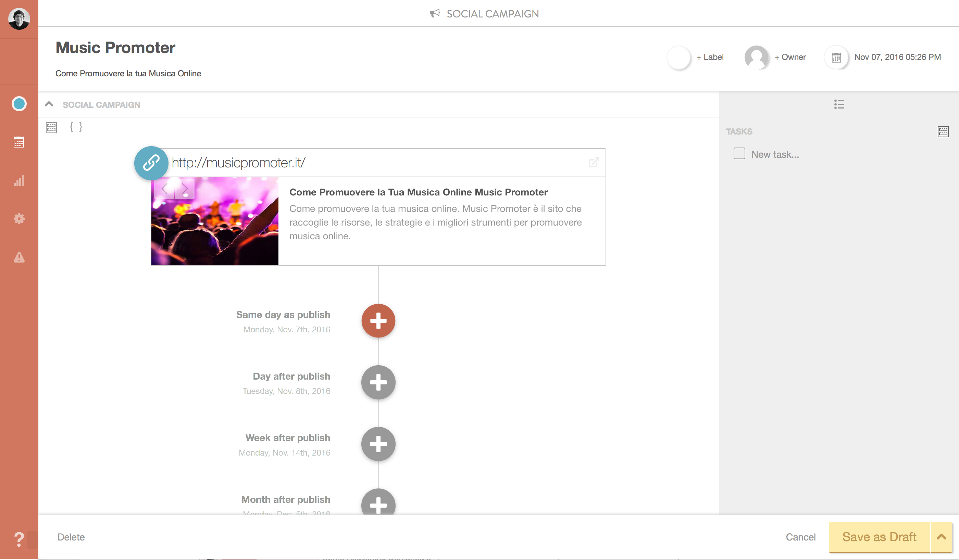This screenshot has height=560, width=959.
Task: Show next thumbnail image
Action: [x=185, y=188]
